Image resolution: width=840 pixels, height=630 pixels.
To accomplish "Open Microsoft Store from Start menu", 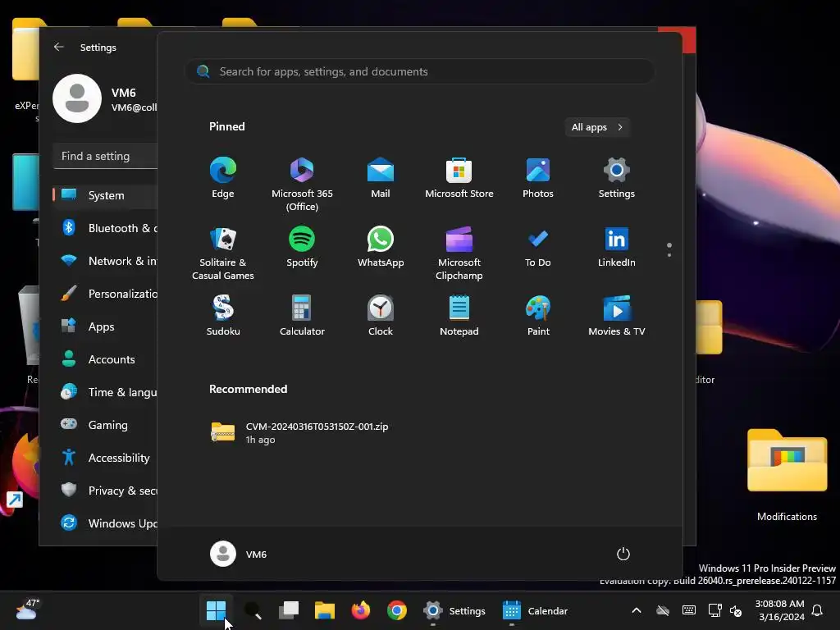I will tap(459, 178).
